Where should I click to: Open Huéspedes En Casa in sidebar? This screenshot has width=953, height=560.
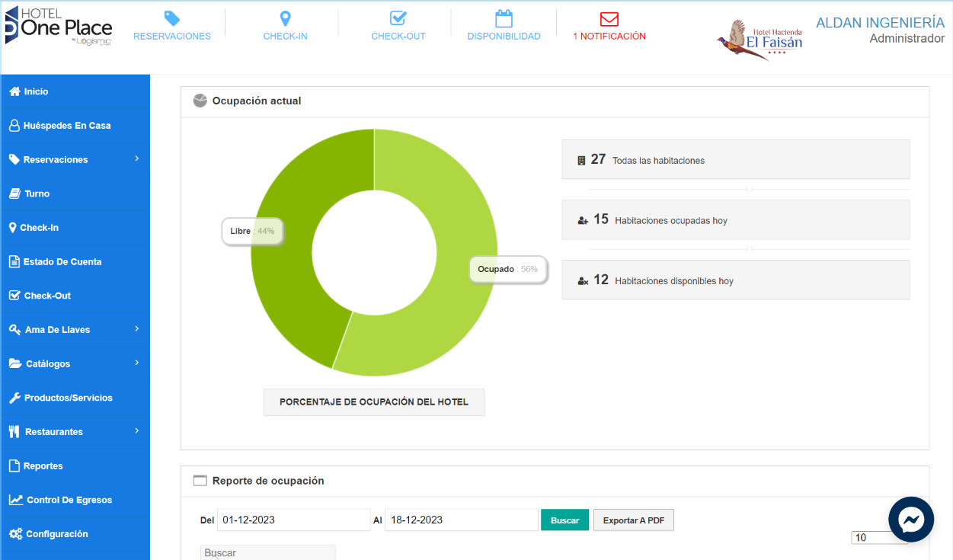(x=67, y=126)
